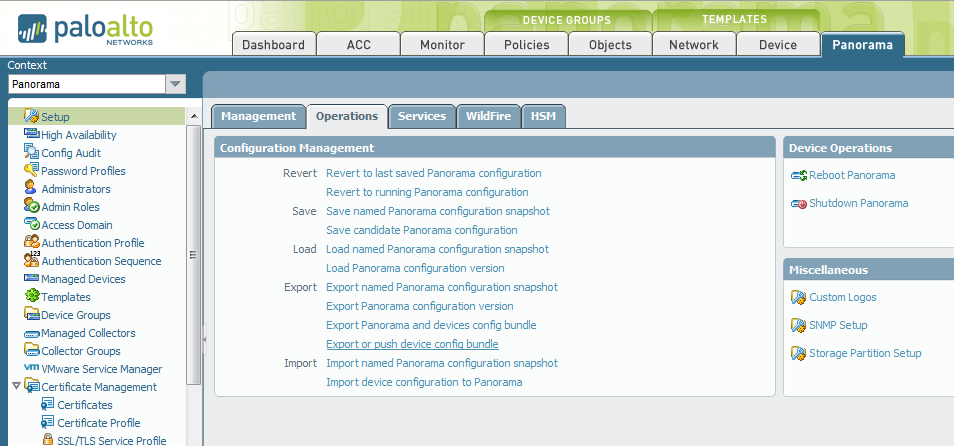The height and width of the screenshot is (446, 954).
Task: Collapse the Certificate Management tree node
Action: 15,387
